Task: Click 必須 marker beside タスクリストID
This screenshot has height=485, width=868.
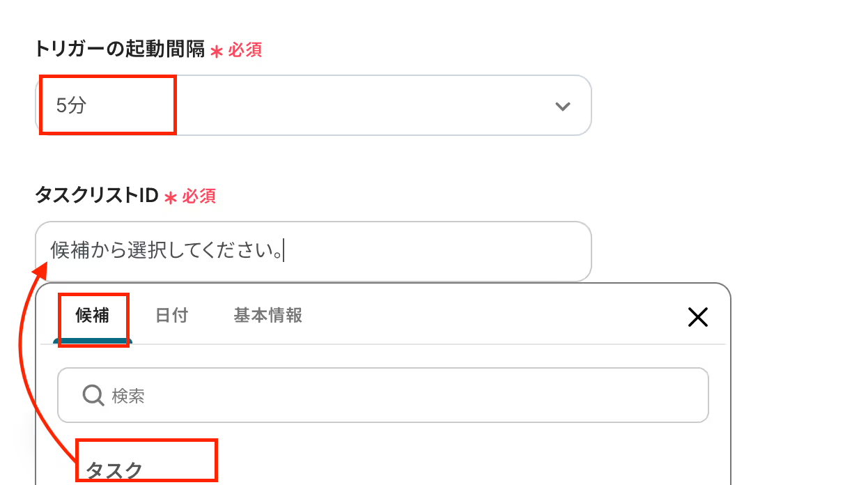Action: 199,197
